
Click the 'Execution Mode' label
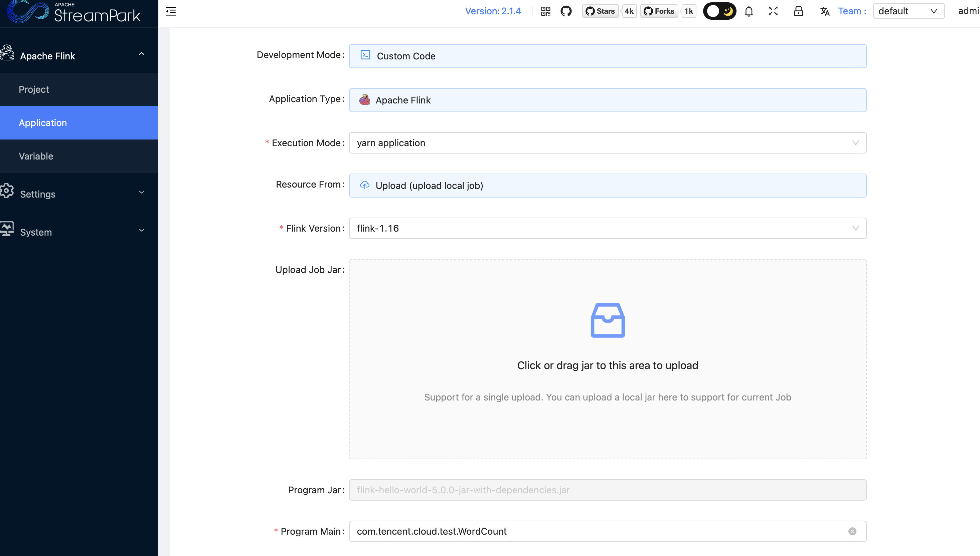pos(306,143)
